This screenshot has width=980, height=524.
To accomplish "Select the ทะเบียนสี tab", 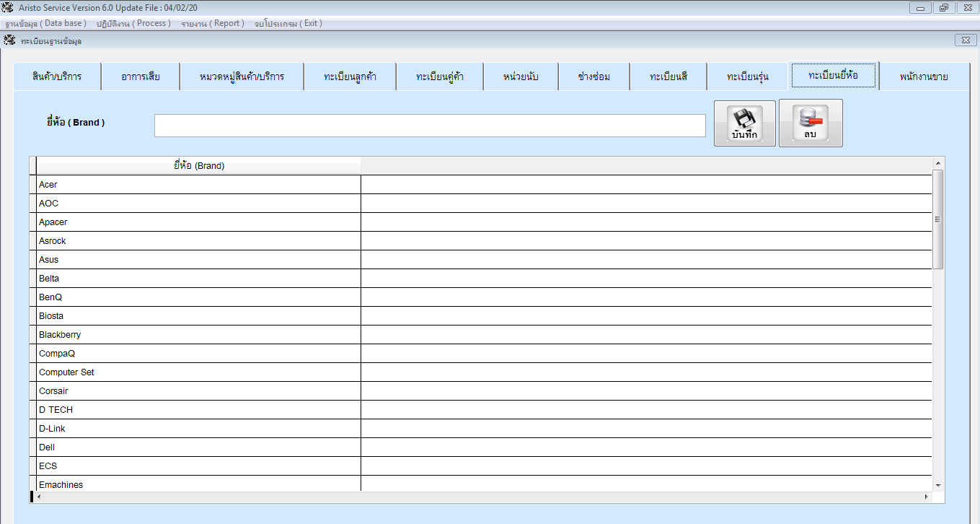I will (668, 77).
